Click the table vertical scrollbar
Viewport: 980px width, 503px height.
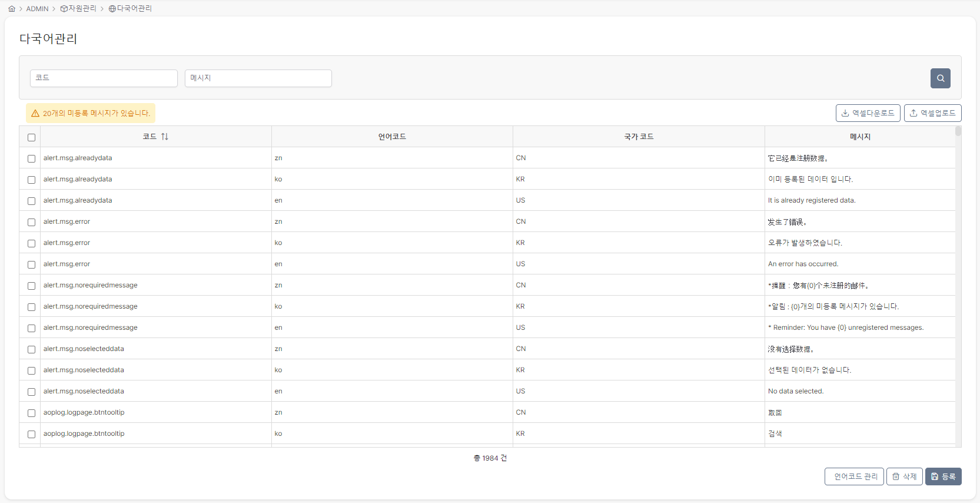click(x=958, y=286)
